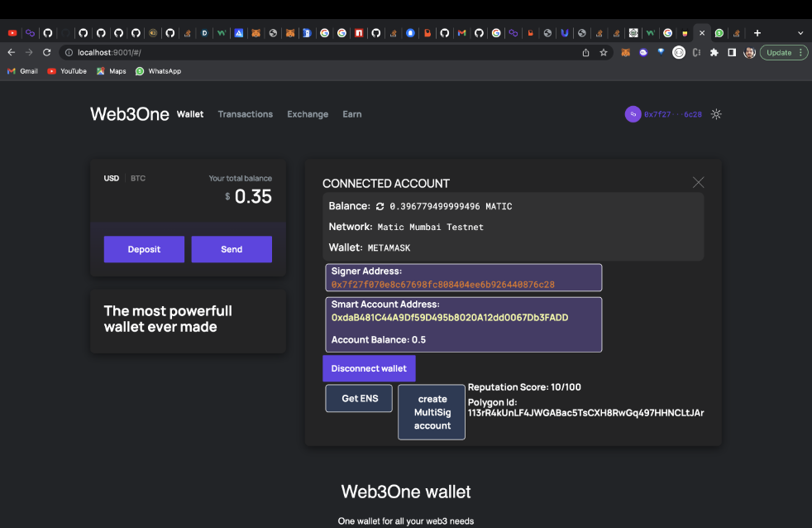Screen dimensions: 812x528
Task: Focus the localhost address bar
Action: point(321,52)
